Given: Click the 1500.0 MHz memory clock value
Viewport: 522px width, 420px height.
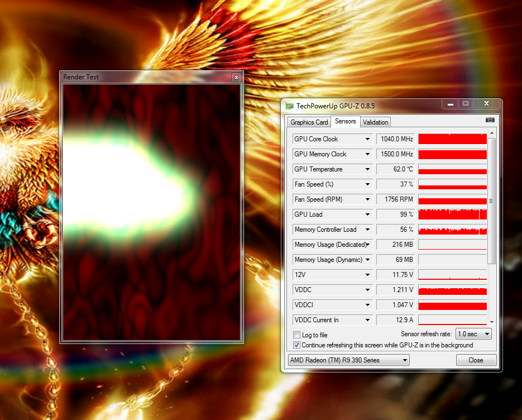Looking at the screenshot, I should (396, 154).
